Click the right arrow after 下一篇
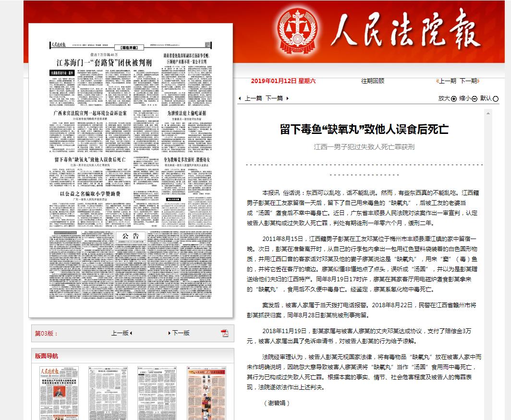The height and width of the screenshot is (420, 511). tap(287, 98)
